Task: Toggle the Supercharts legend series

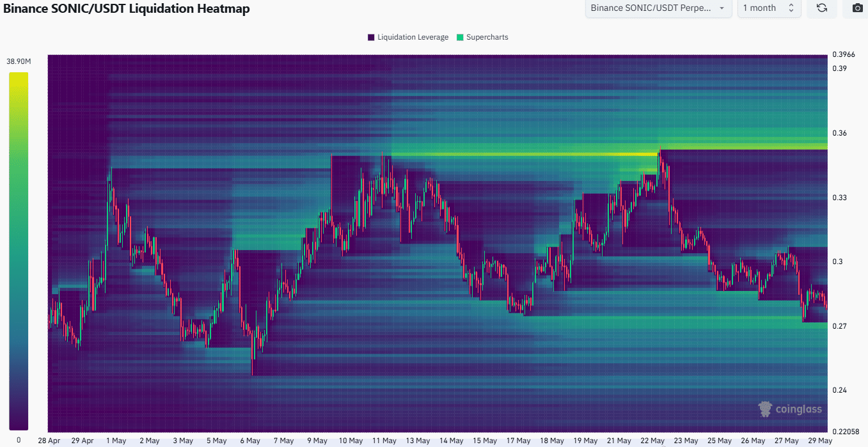Action: pyautogui.click(x=482, y=37)
